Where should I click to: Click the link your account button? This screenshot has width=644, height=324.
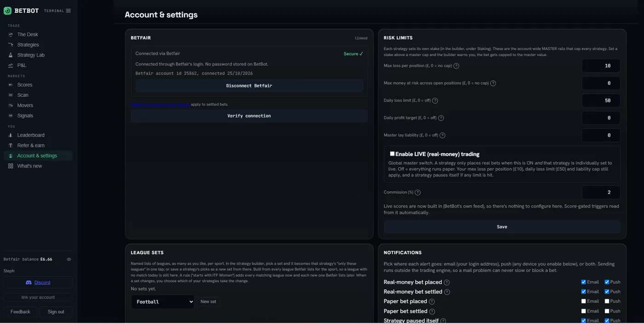coord(38,297)
